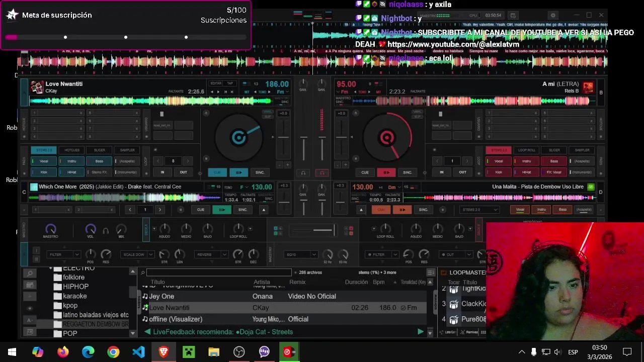
Task: Select the karaoke folder
Action: (74, 296)
